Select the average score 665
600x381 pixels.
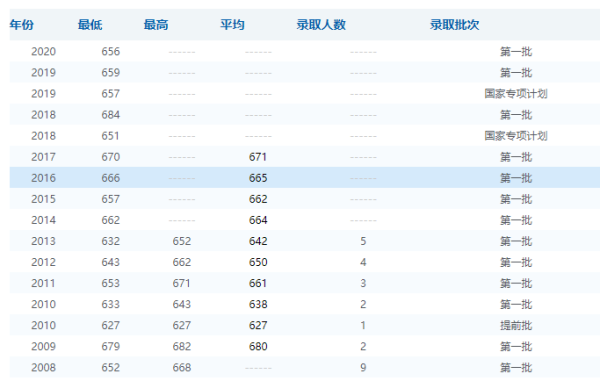click(258, 177)
